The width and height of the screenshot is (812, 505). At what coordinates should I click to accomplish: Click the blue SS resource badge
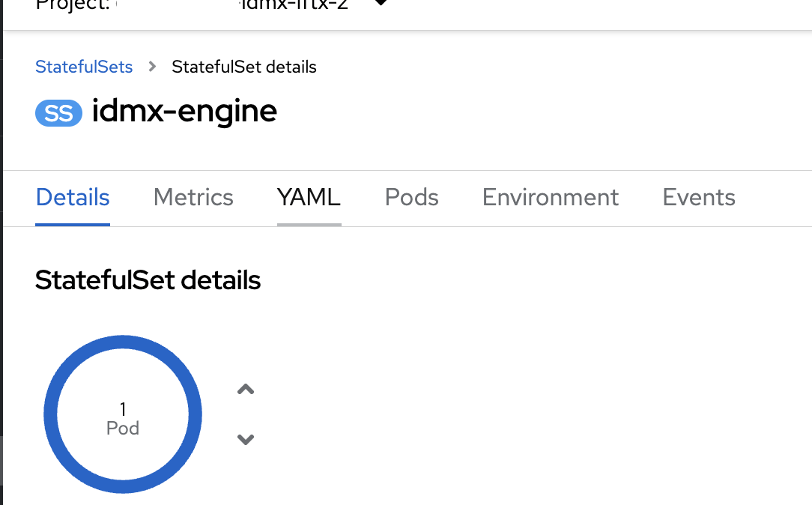coord(58,113)
